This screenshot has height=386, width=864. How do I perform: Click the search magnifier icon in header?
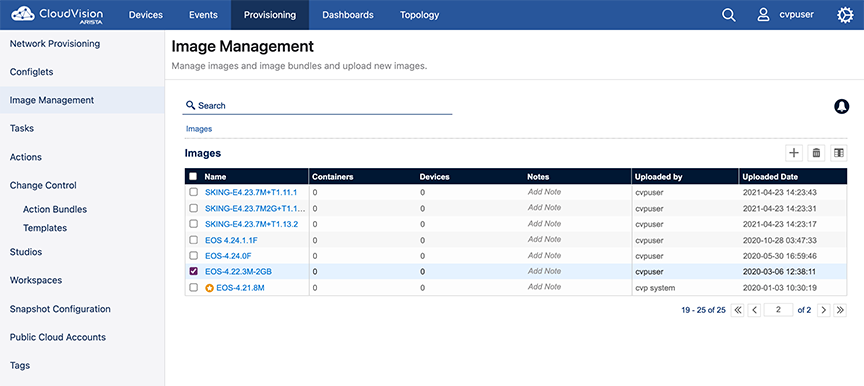[x=728, y=15]
